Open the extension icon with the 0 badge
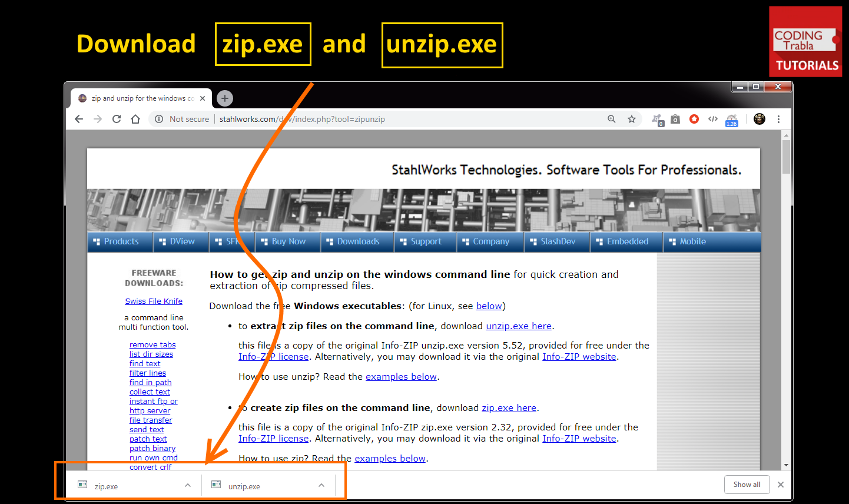Screen dimensions: 849x504 pyautogui.click(x=658, y=120)
